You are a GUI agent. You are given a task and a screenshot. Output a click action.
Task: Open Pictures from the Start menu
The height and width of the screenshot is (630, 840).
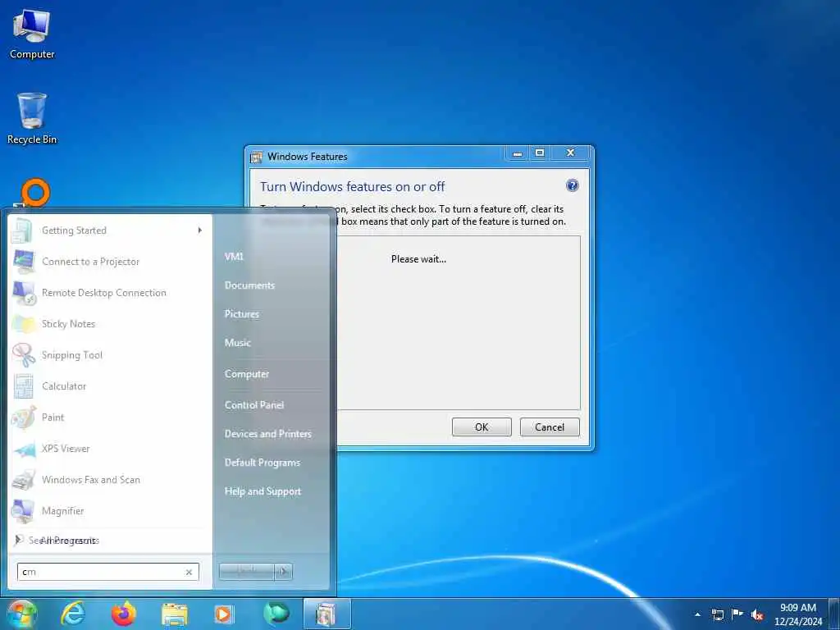tap(242, 314)
